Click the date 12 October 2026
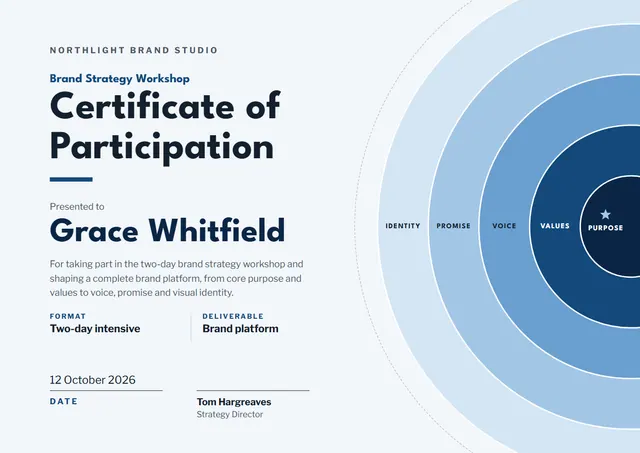The image size is (640, 453). pyautogui.click(x=93, y=380)
